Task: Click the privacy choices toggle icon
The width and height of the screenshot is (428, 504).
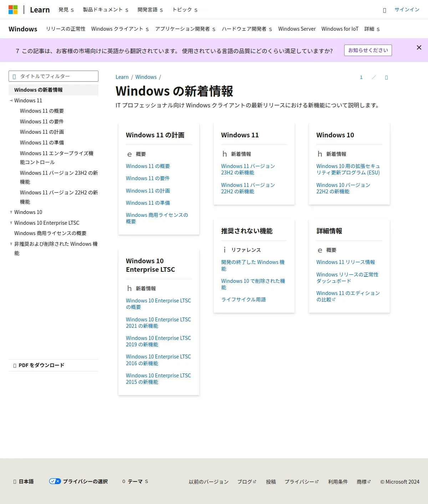Action: 55,481
